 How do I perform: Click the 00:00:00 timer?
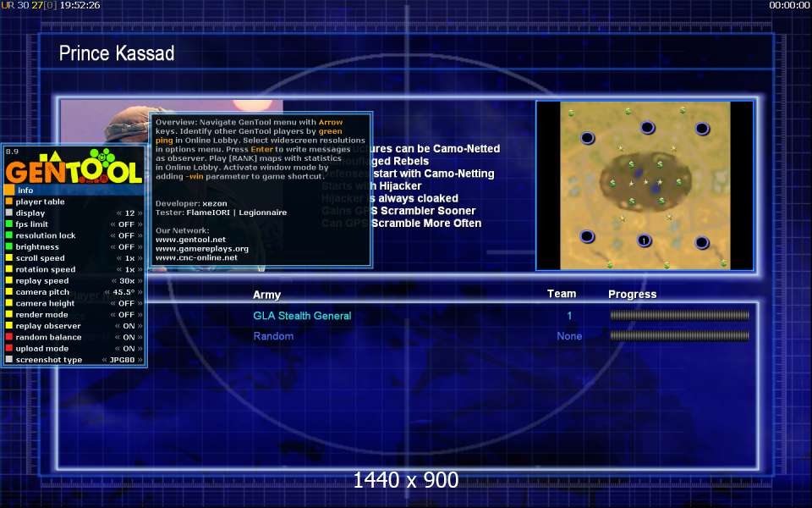789,5
